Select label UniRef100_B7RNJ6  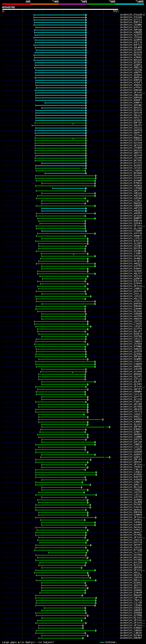(x=131, y=183)
